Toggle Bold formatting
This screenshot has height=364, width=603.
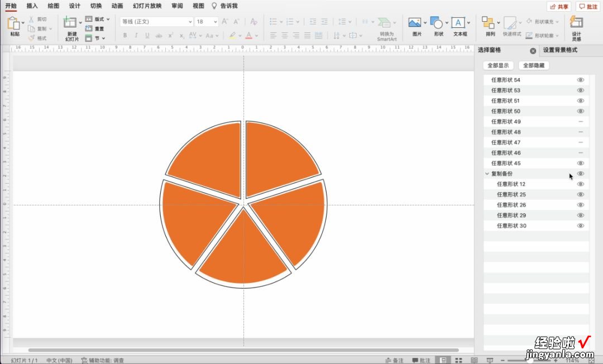[125, 35]
